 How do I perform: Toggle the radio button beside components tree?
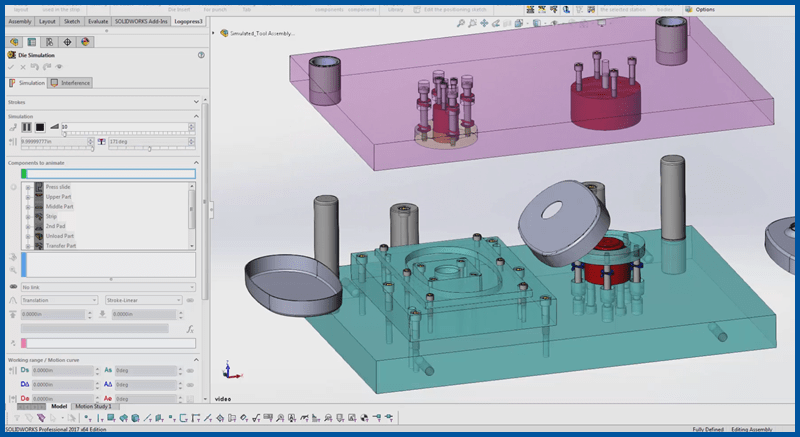pos(13,187)
